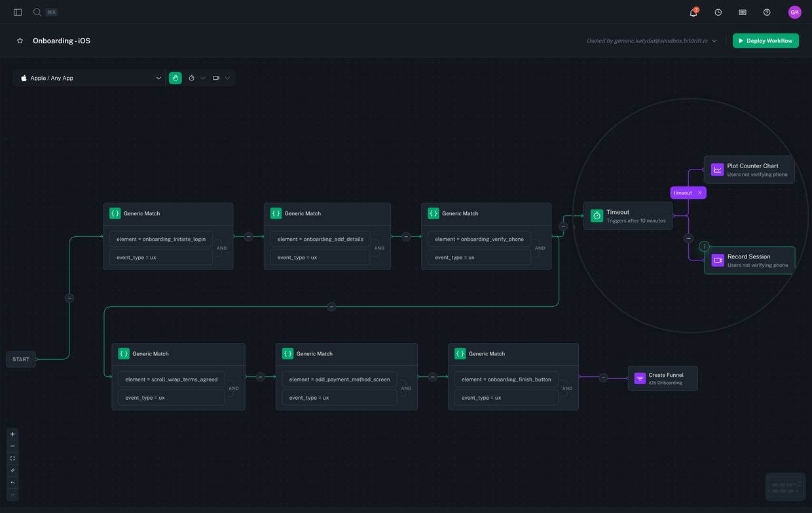The width and height of the screenshot is (812, 513).
Task: Click the zoom-in plus control on canvas
Action: (x=12, y=433)
